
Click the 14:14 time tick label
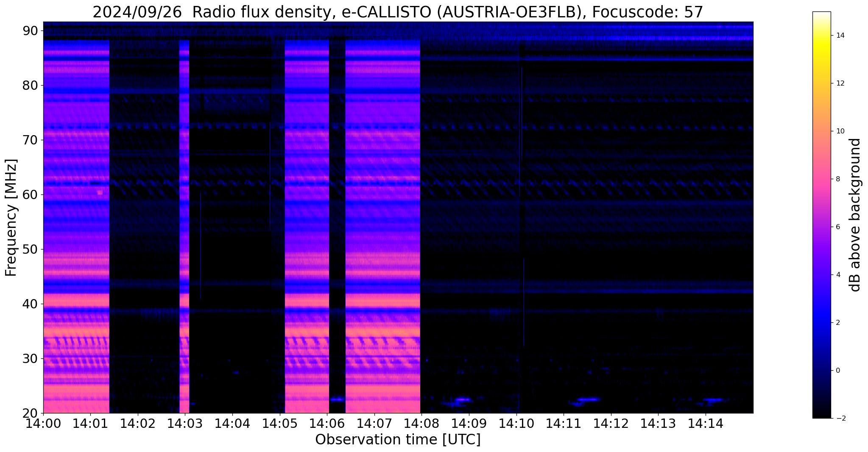[706, 423]
